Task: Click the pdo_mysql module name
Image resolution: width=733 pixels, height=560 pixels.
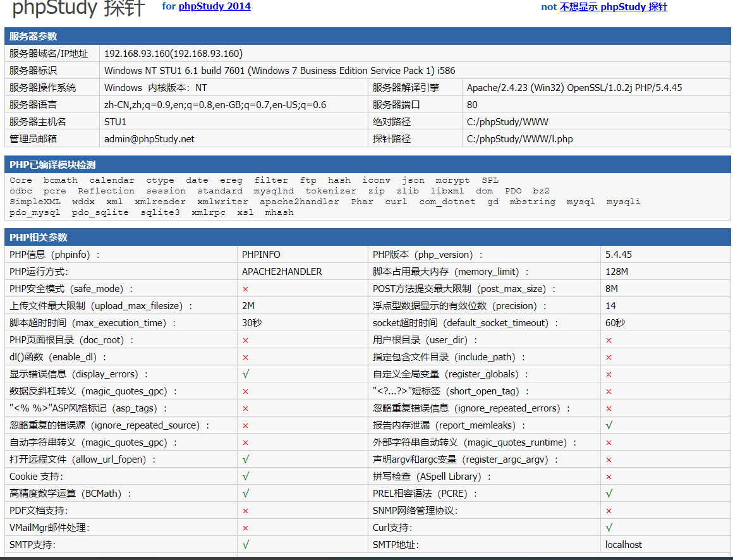Action: pyautogui.click(x=35, y=213)
